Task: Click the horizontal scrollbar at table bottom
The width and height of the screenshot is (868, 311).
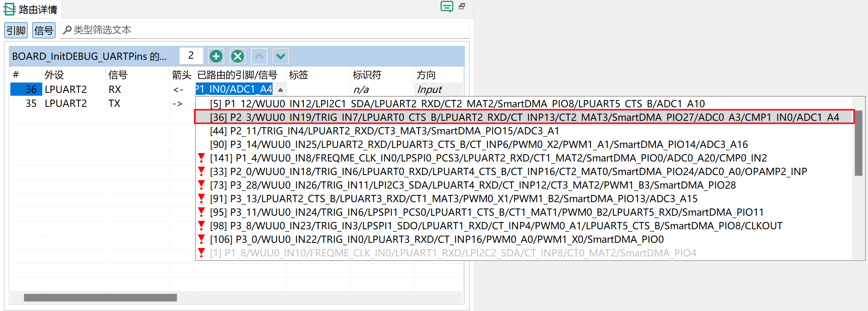Action: pyautogui.click(x=100, y=297)
